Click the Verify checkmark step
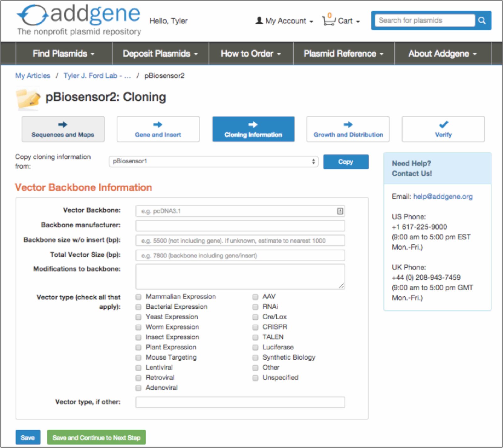 coord(443,129)
